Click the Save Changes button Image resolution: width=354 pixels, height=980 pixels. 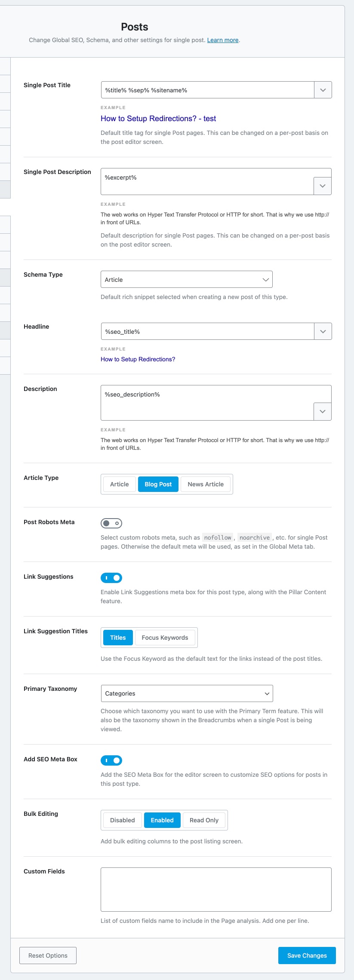coord(307,956)
